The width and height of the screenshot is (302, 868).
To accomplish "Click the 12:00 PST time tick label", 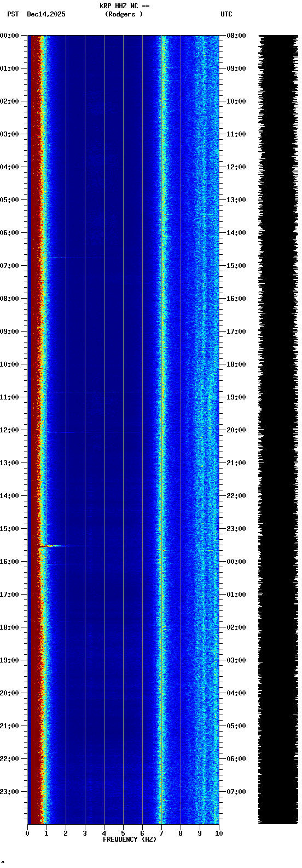I will (9, 430).
